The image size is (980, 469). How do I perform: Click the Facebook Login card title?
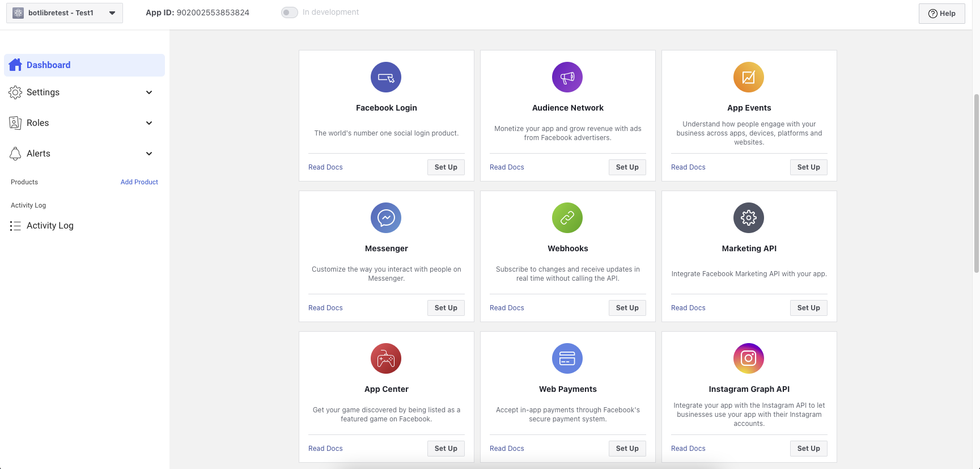[x=387, y=108]
